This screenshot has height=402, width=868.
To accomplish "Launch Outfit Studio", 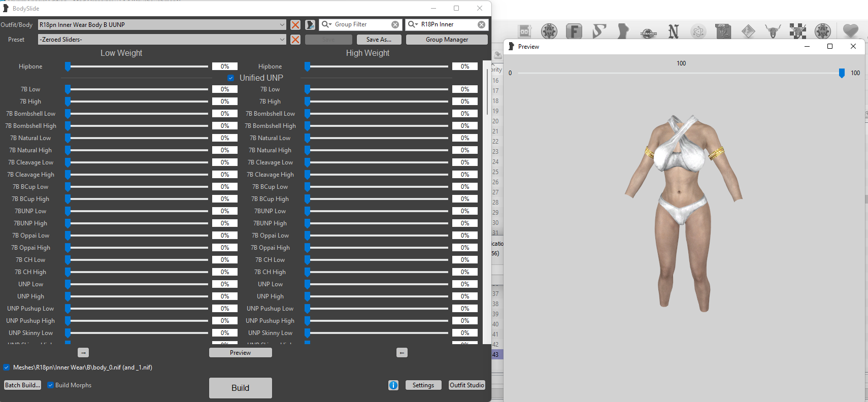I will click(x=467, y=385).
